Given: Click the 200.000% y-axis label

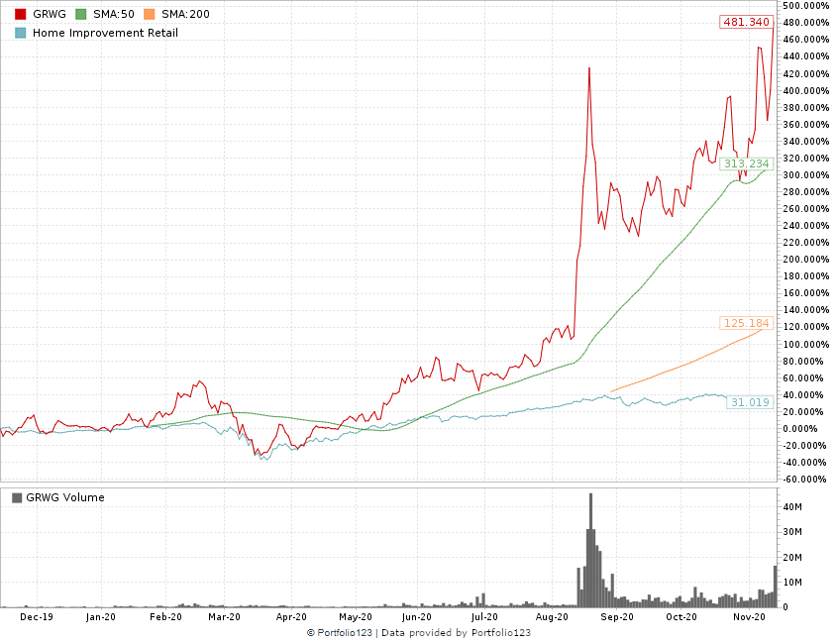Looking at the screenshot, I should [x=806, y=260].
